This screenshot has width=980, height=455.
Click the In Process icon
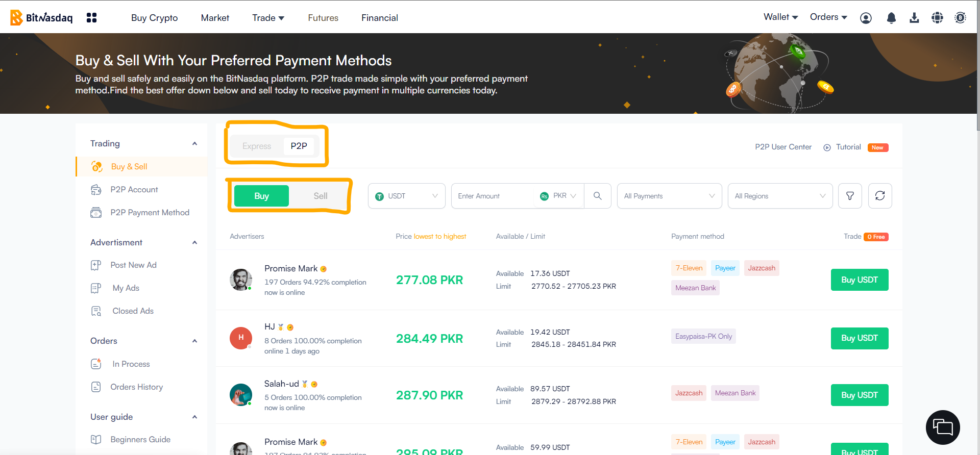[x=96, y=364]
